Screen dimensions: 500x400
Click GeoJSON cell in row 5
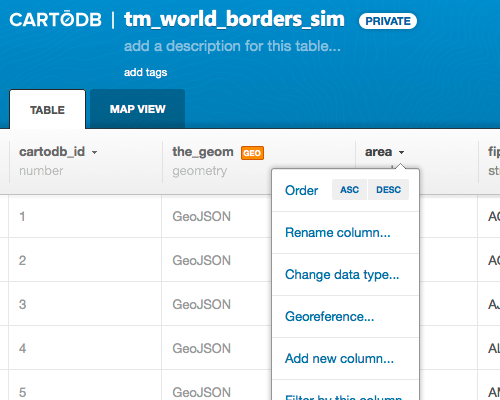pos(202,392)
